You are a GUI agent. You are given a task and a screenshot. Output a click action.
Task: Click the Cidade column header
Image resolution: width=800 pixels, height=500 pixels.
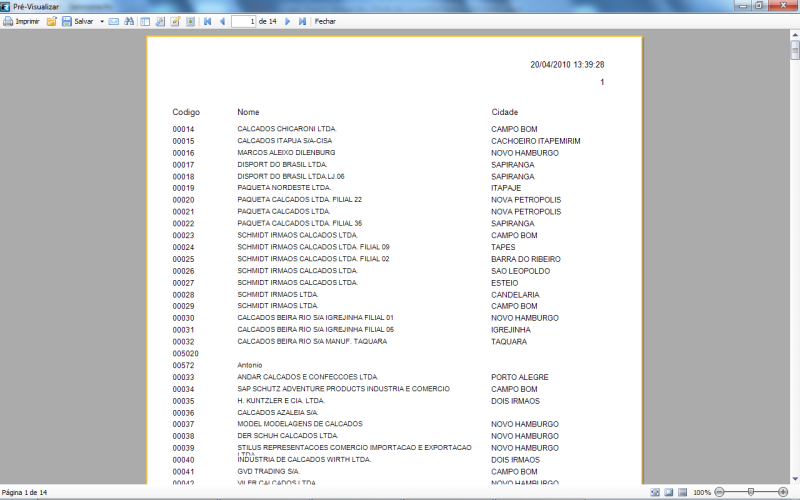(x=505, y=112)
